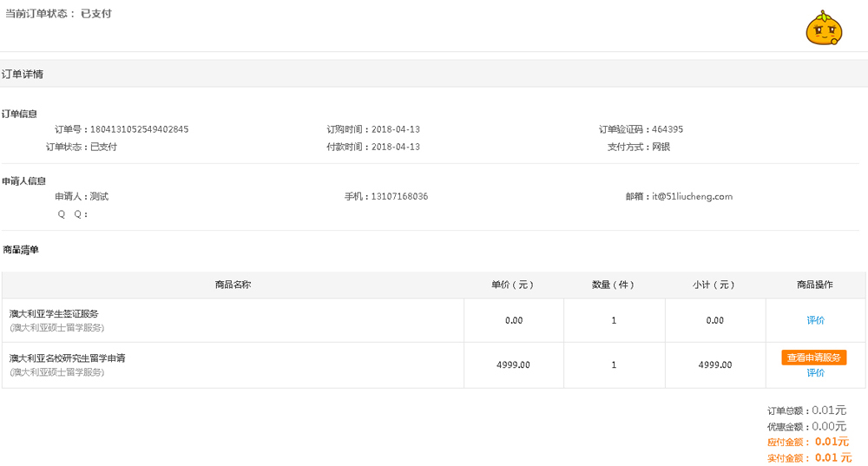Select product name 澳大利亚名校研究生留学申请
868x466 pixels.
click(67, 358)
